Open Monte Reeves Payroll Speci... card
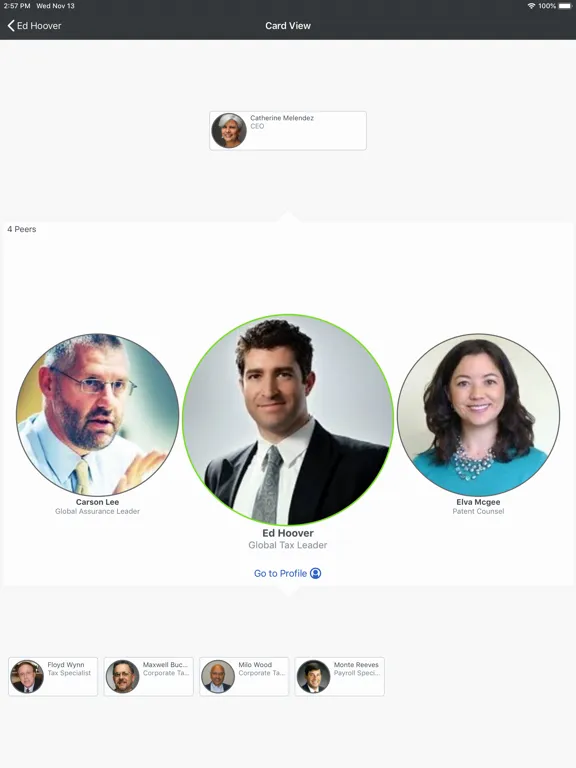This screenshot has width=576, height=768. [x=339, y=676]
